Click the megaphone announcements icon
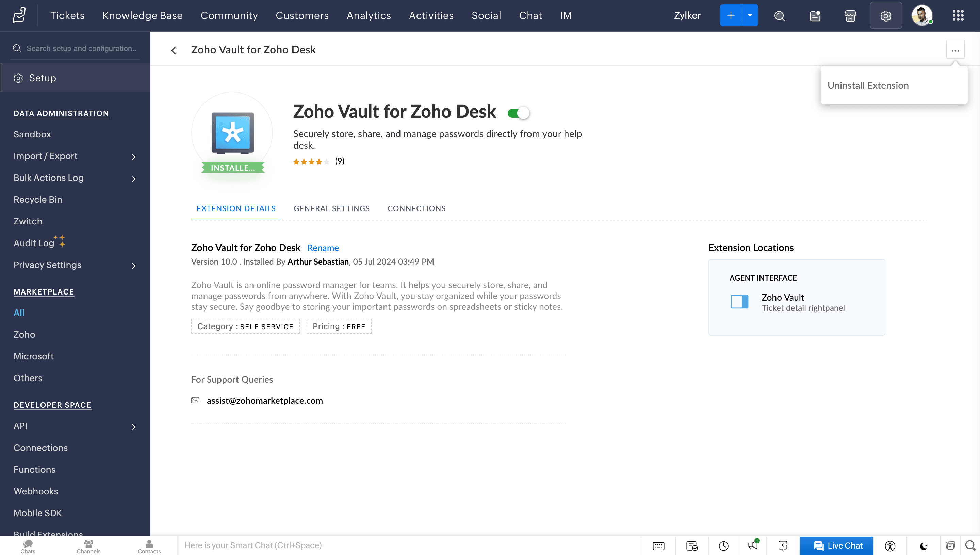 coord(753,545)
